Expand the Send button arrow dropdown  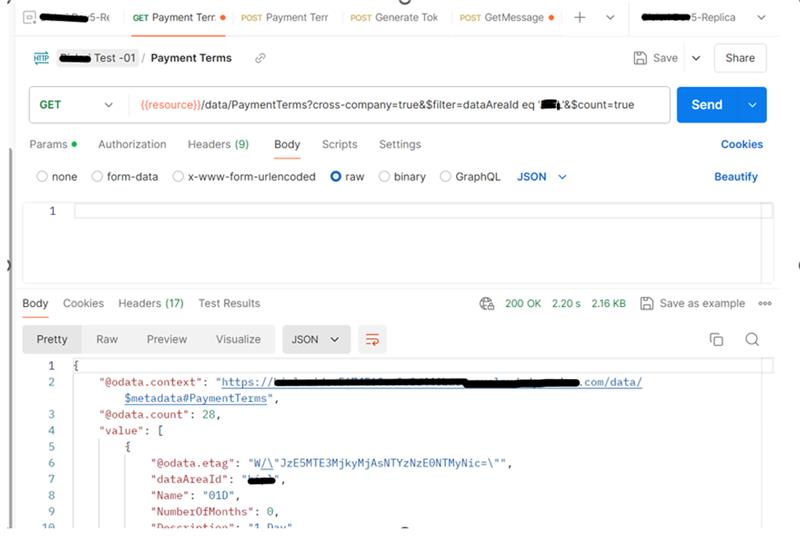752,105
